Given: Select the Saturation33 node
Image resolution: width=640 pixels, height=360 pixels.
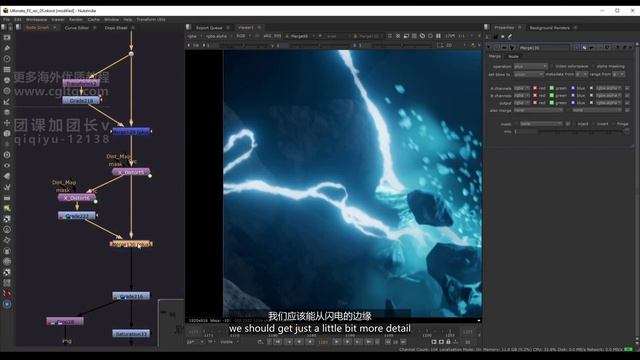Looking at the screenshot, I should (131, 333).
